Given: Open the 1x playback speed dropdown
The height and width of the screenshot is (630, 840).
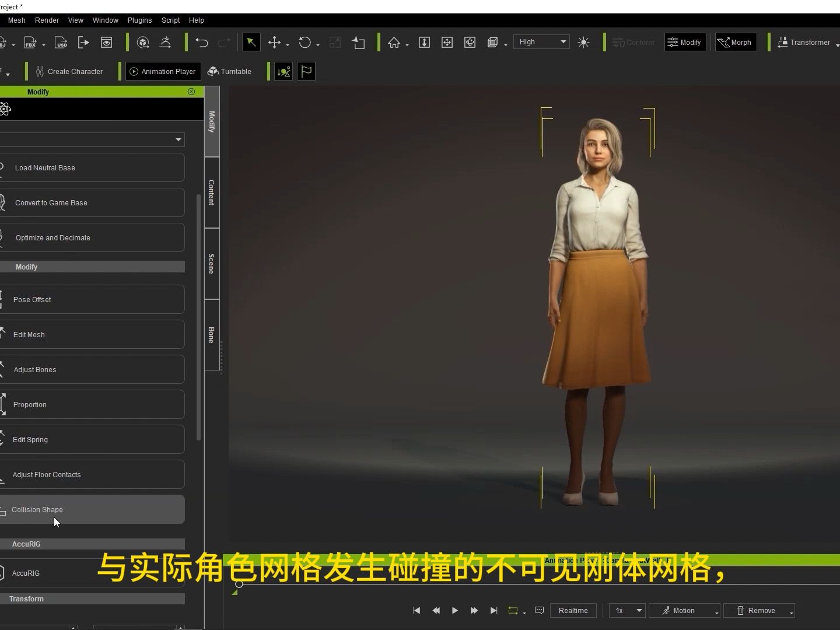Looking at the screenshot, I should click(x=628, y=611).
